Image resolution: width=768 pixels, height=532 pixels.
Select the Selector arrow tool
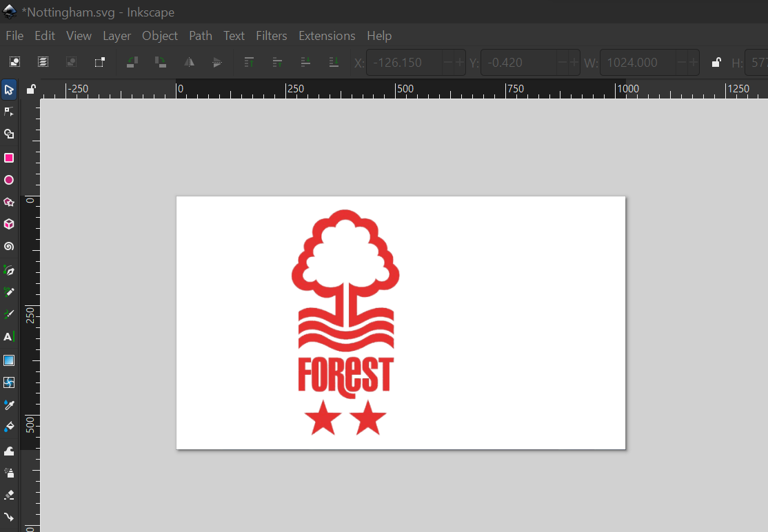tap(9, 90)
